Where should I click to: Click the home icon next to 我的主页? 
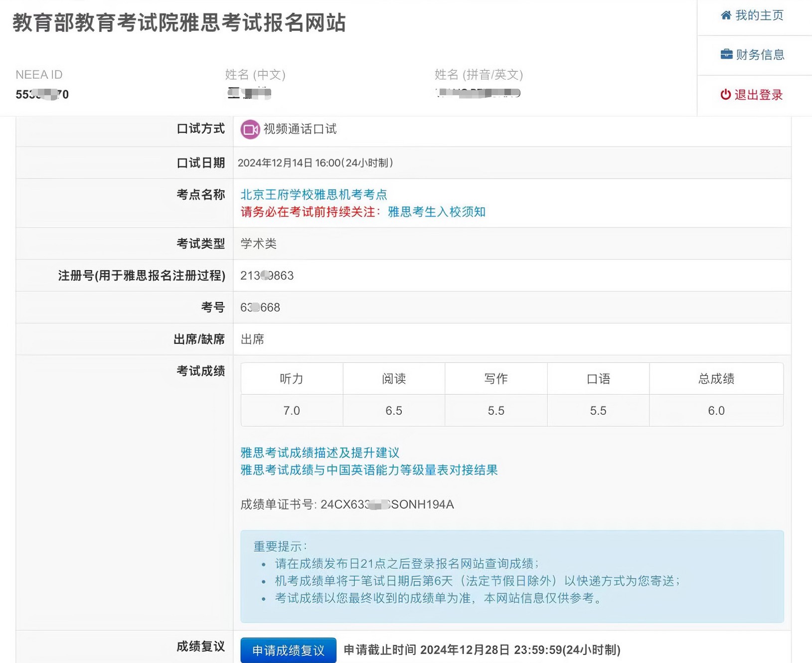726,15
